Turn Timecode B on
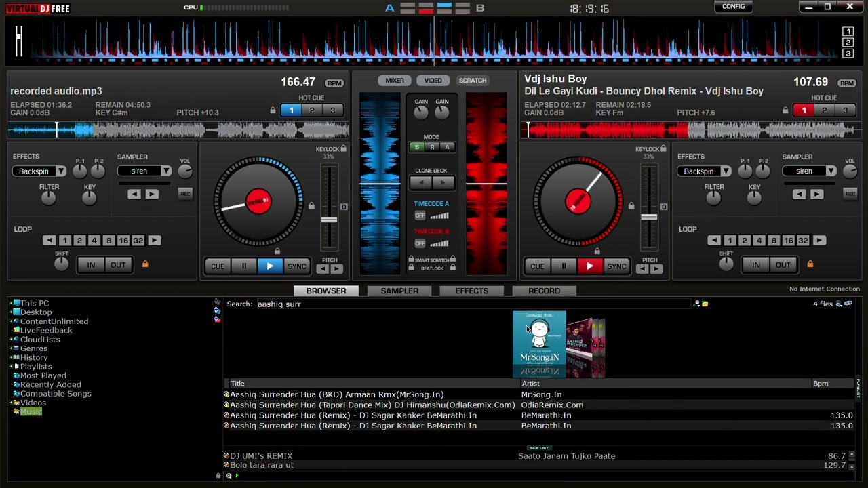The width and height of the screenshot is (868, 488). coord(420,243)
